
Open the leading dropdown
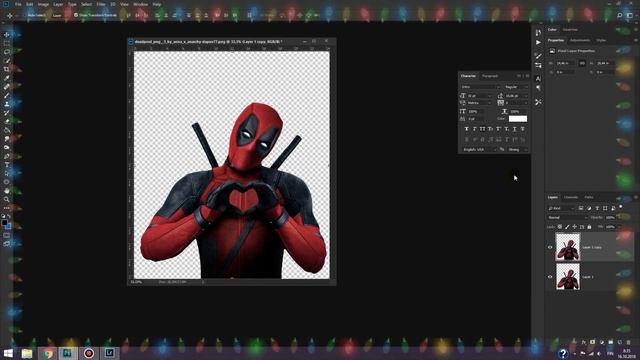click(x=516, y=96)
